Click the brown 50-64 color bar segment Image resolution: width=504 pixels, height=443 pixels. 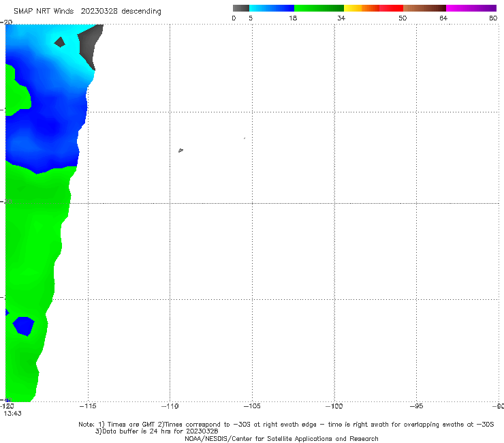[x=424, y=8]
